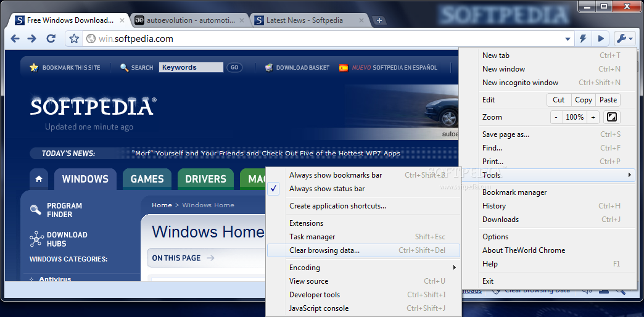Click the Keywords search field
Image resolution: width=644 pixels, height=317 pixels.
[x=191, y=67]
